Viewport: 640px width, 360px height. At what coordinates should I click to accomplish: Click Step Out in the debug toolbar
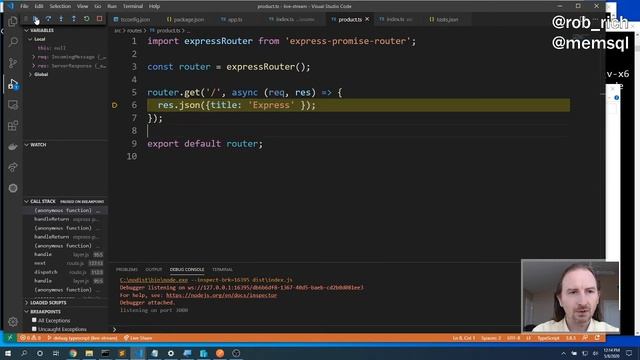tap(73, 19)
